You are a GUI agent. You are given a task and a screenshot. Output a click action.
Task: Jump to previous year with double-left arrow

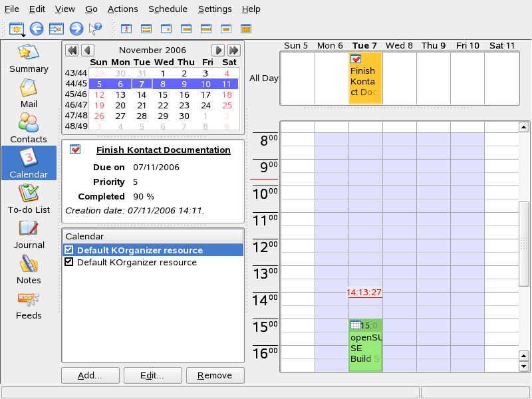point(72,51)
